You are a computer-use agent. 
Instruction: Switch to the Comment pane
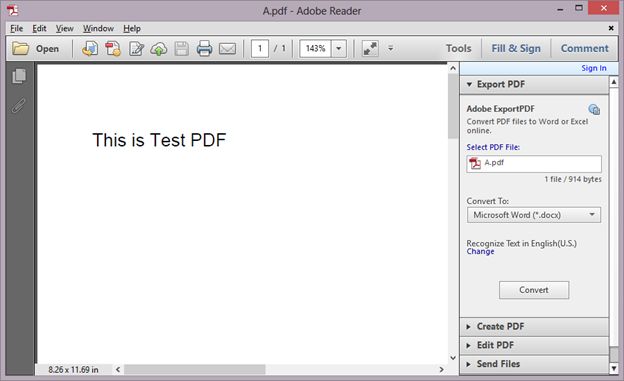585,49
